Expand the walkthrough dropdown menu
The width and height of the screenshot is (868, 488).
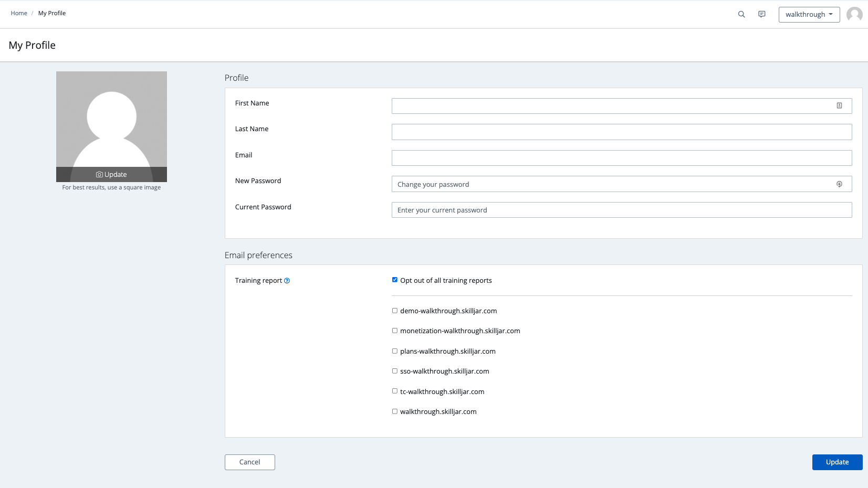coord(809,15)
